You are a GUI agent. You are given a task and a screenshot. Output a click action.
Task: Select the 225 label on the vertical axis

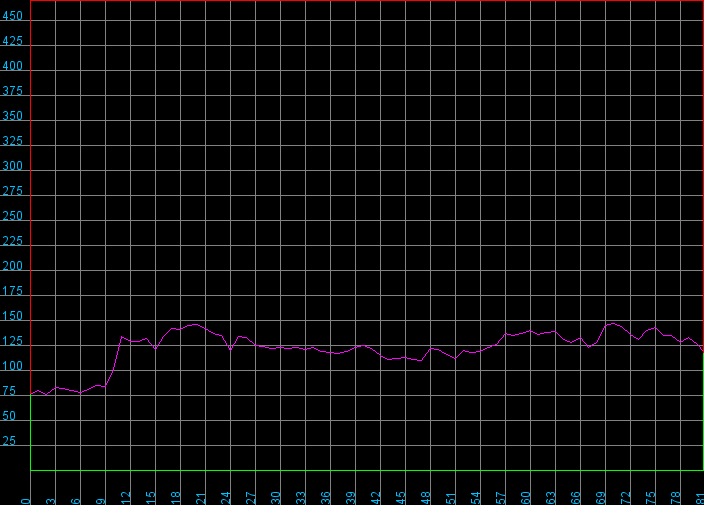tap(13, 241)
